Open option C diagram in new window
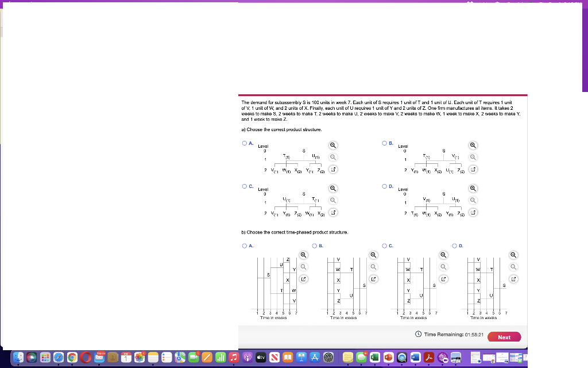The height and width of the screenshot is (368, 588). coord(333,212)
